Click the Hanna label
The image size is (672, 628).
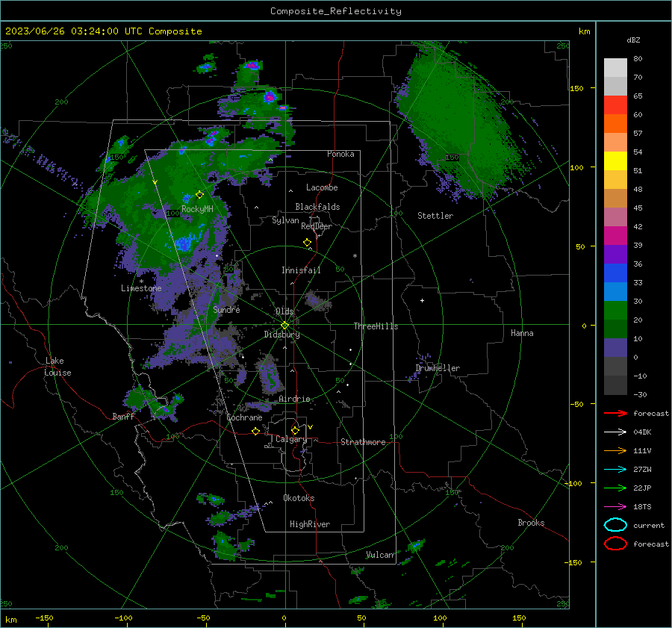click(522, 333)
